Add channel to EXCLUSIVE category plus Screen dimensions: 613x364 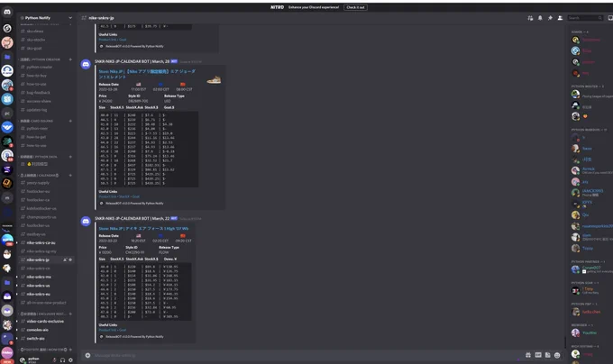[x=70, y=314]
